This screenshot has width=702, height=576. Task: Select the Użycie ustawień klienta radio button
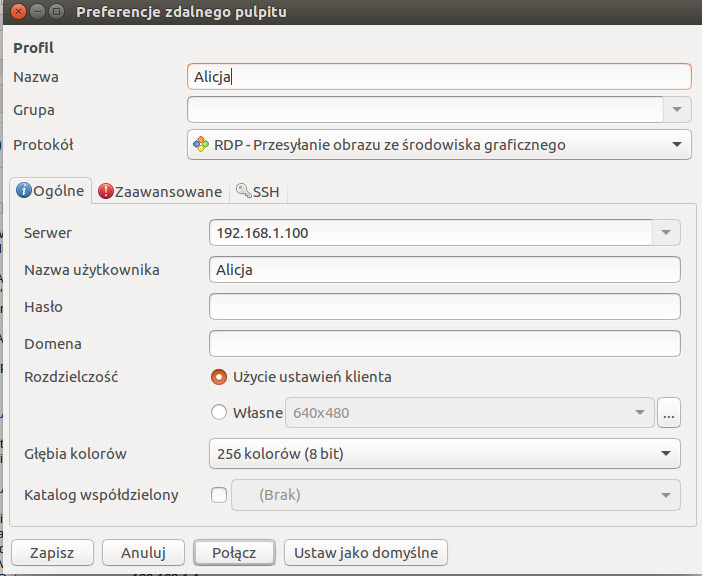tap(218, 377)
